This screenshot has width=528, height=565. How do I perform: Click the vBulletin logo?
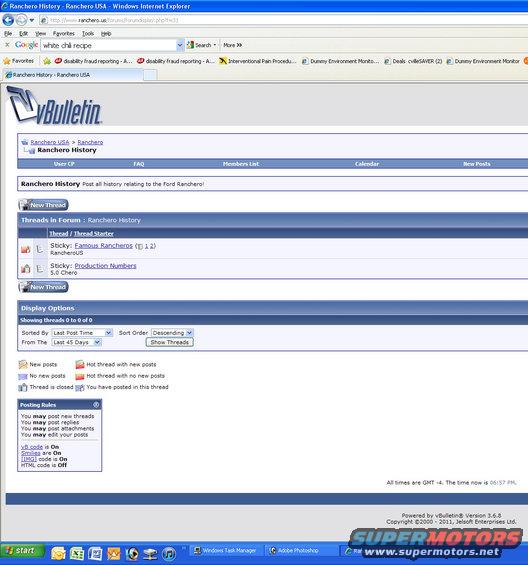click(x=54, y=105)
